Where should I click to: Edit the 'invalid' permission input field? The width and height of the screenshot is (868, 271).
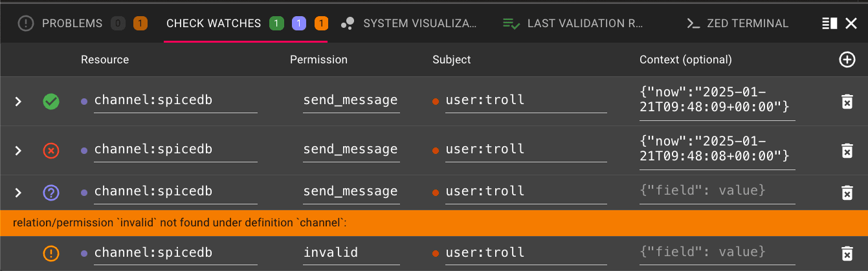click(351, 252)
